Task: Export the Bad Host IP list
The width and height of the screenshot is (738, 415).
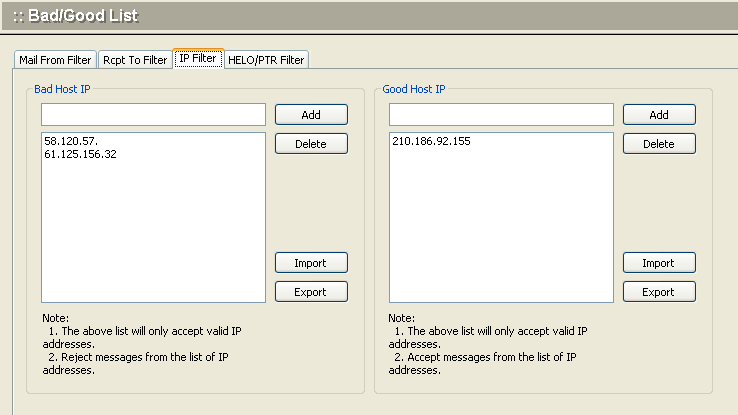Action: click(x=311, y=292)
